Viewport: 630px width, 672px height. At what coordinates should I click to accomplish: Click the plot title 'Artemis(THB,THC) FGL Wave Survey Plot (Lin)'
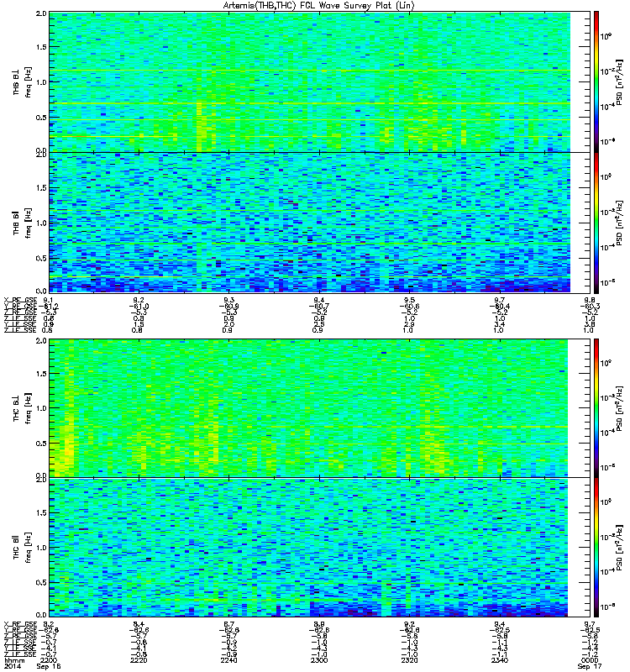point(319,5)
